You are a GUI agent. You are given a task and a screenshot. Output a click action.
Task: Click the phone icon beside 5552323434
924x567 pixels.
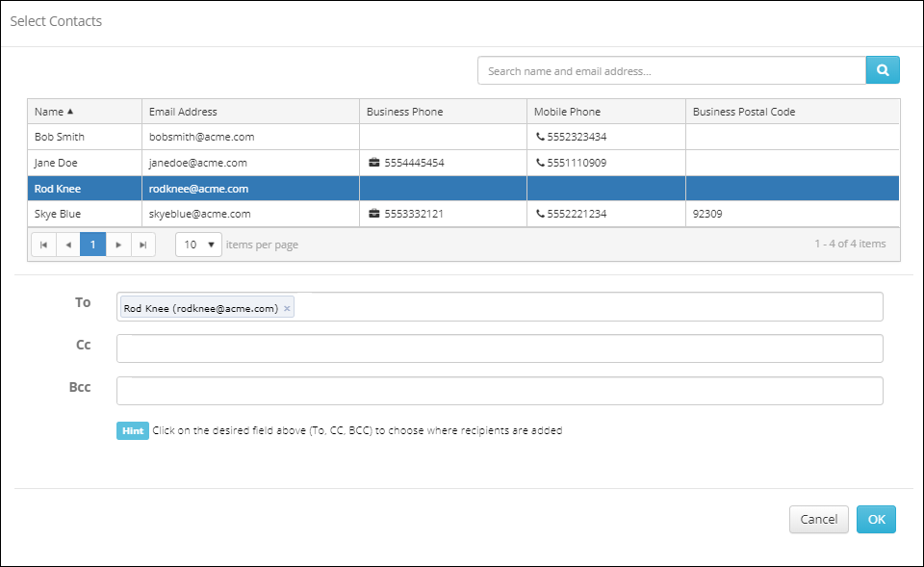pos(540,137)
